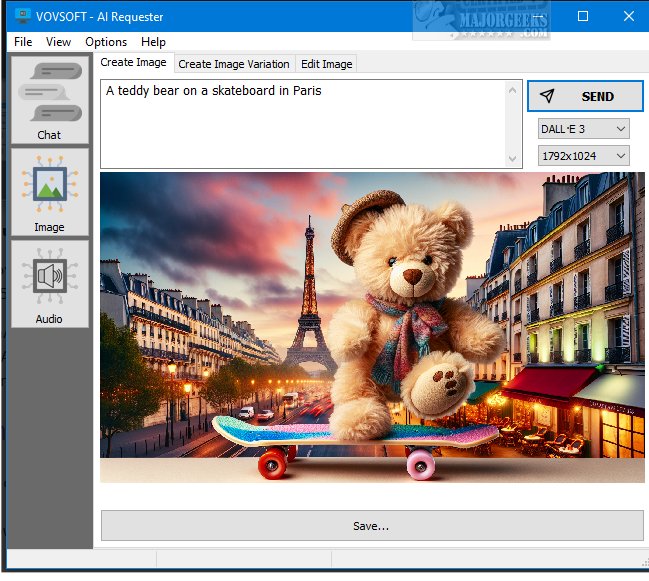The image size is (649, 581).
Task: Open the View menu
Action: 58,42
